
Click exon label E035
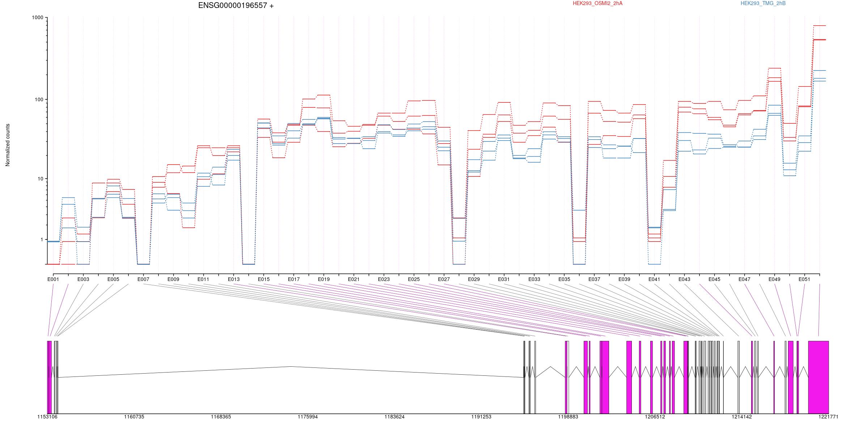pos(564,279)
